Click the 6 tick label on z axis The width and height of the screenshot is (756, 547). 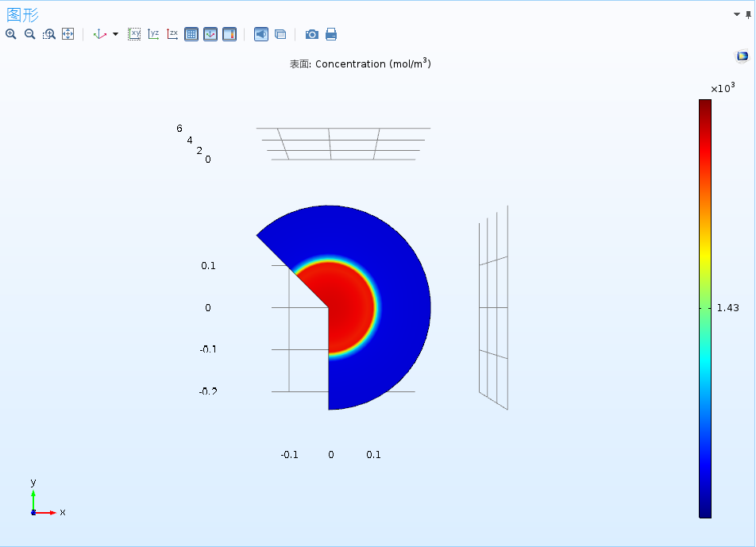(x=179, y=128)
